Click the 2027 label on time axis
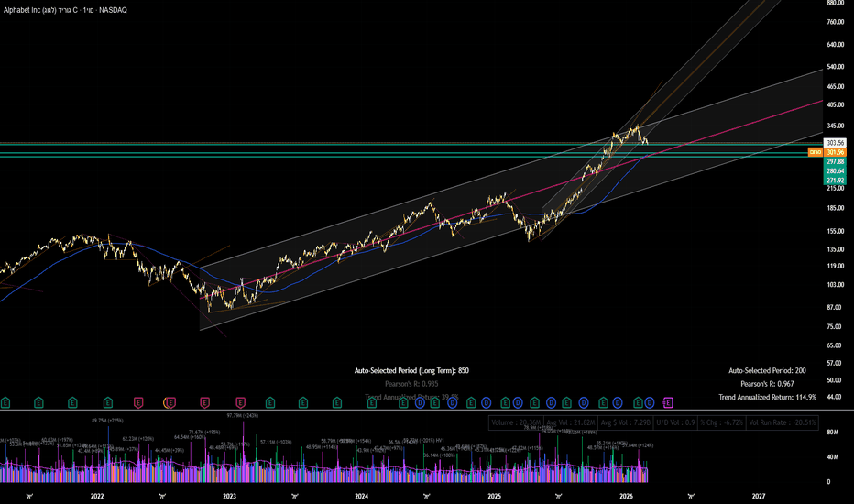This screenshot has width=854, height=504. (758, 496)
